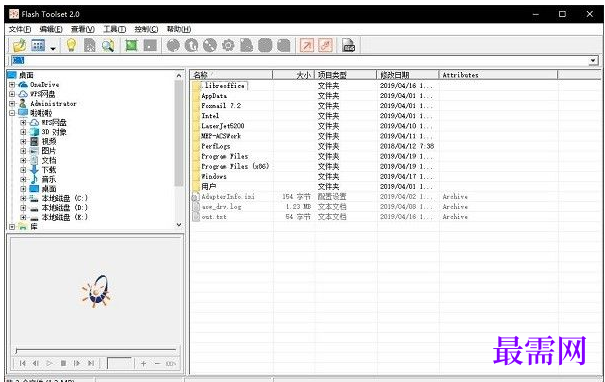This screenshot has height=382, width=605.
Task: Click the first red arrow toolbar icon
Action: tap(307, 46)
